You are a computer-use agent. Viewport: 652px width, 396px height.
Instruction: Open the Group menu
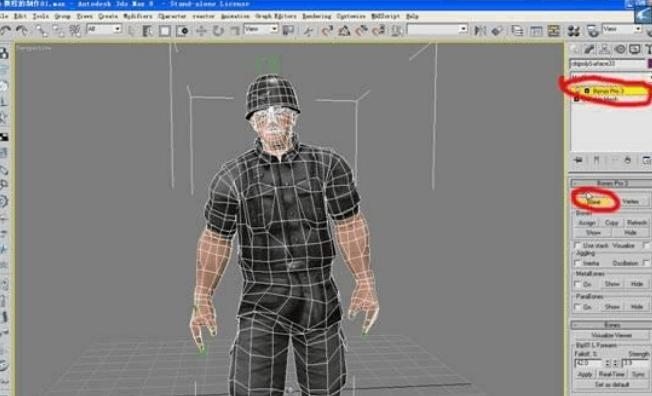62,16
